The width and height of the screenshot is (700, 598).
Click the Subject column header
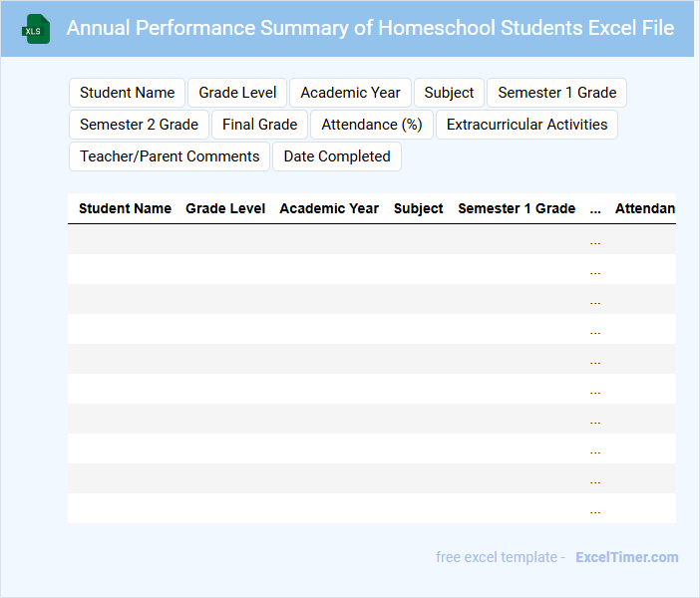419,208
